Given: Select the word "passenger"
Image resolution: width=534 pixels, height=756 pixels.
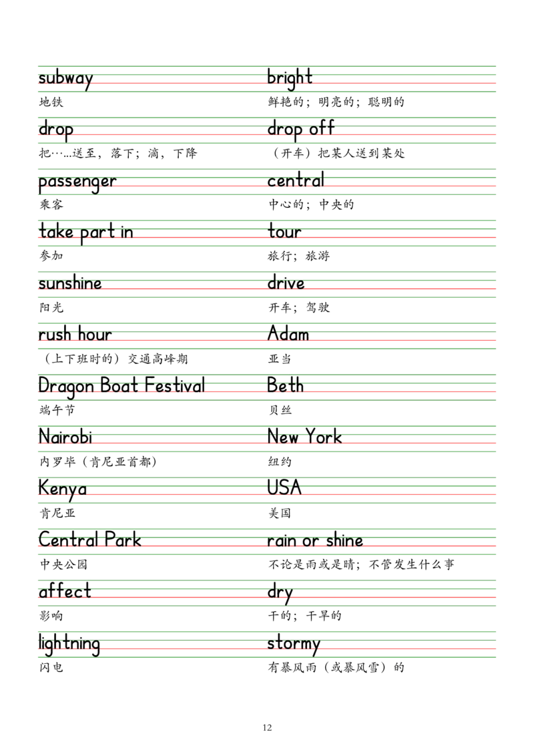Looking at the screenshot, I should click(77, 182).
